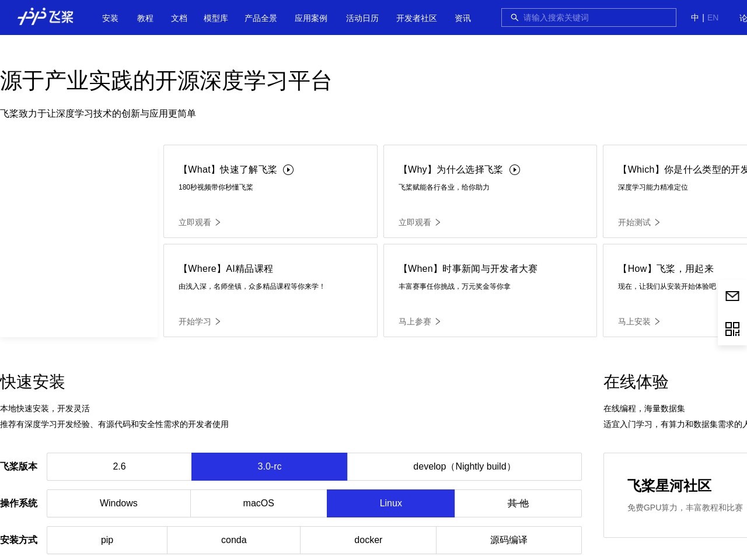Click 飞桨赋能各行各业，给你助力 text
The image size is (747, 560).
pos(444,187)
